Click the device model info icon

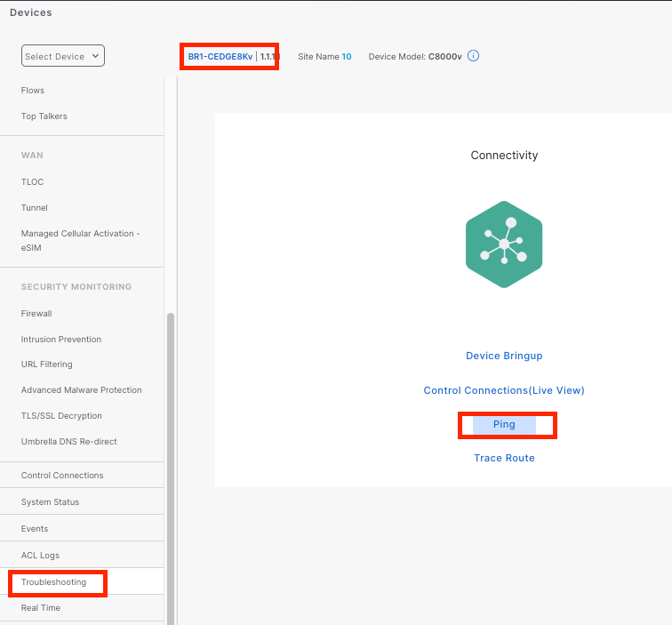(x=474, y=56)
